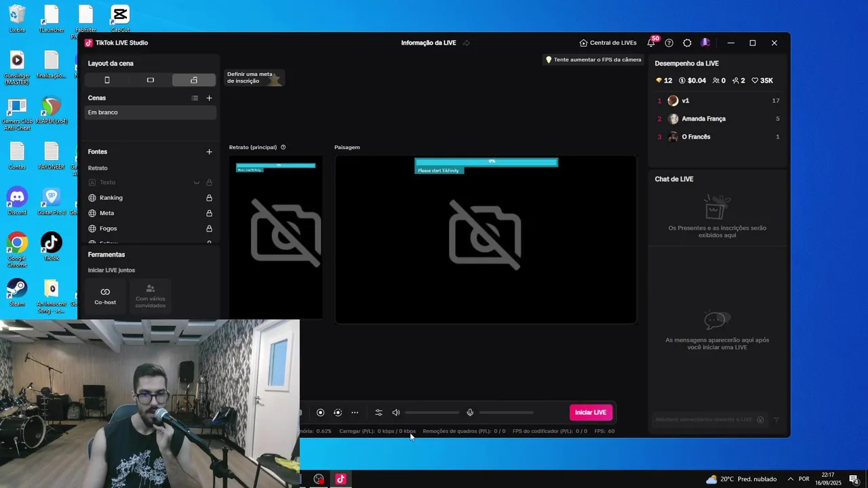Open the Google Chrome desktop shortcut
This screenshot has width=868, height=488.
17,249
